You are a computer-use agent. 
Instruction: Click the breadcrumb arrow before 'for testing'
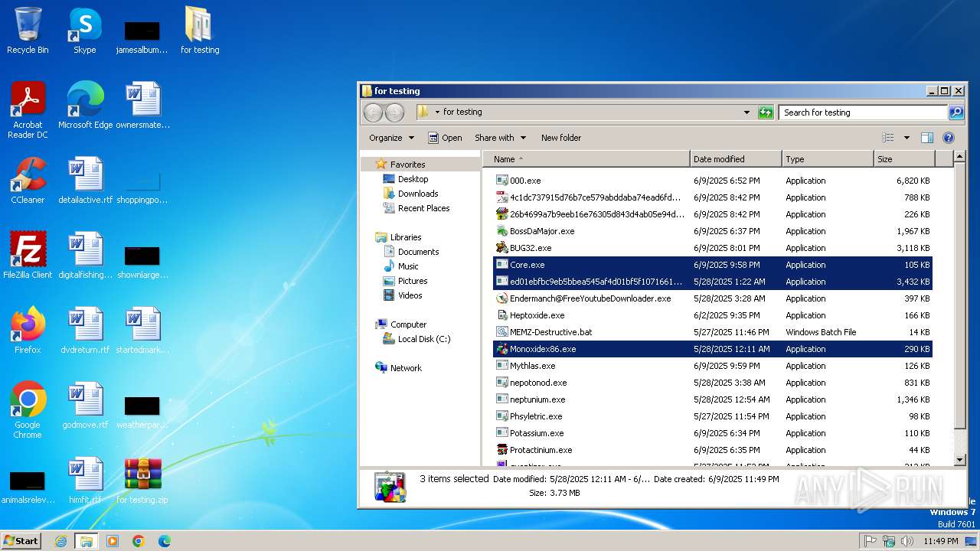point(437,112)
